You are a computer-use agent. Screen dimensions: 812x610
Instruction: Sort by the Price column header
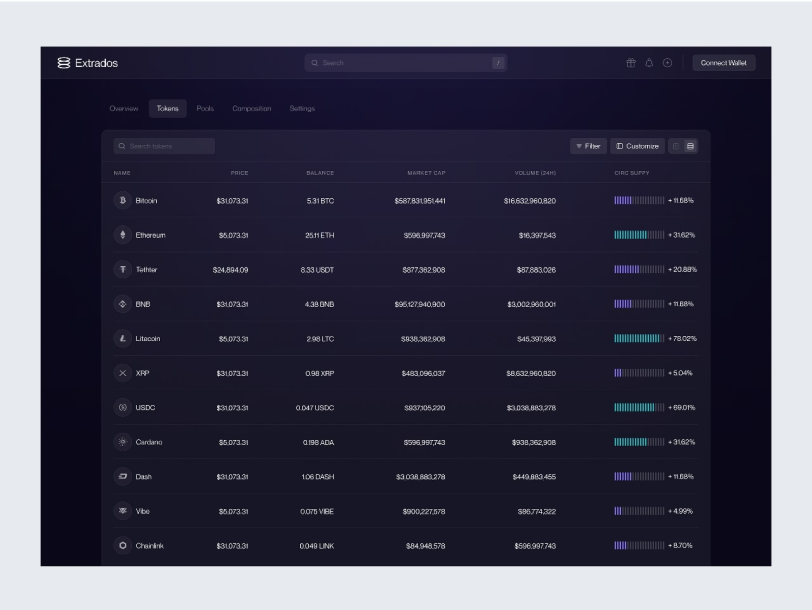click(x=238, y=171)
